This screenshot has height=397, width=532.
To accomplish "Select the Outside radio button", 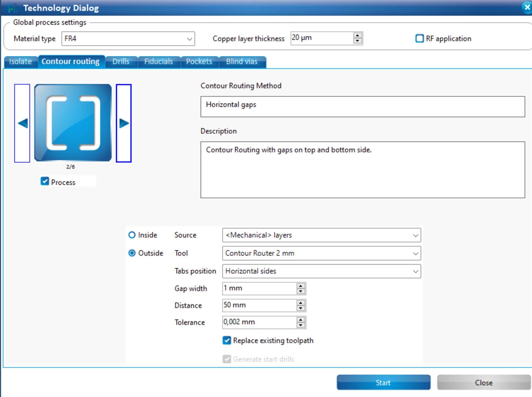I will 132,253.
